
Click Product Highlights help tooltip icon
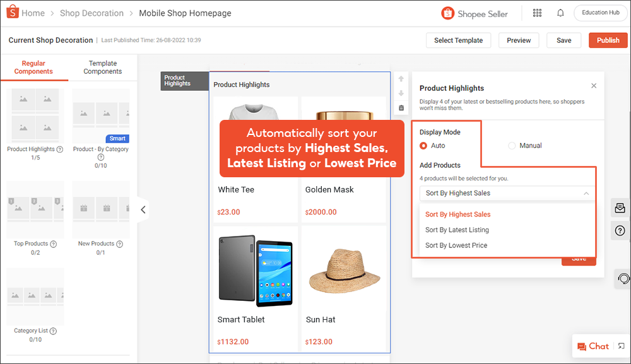[x=60, y=150]
